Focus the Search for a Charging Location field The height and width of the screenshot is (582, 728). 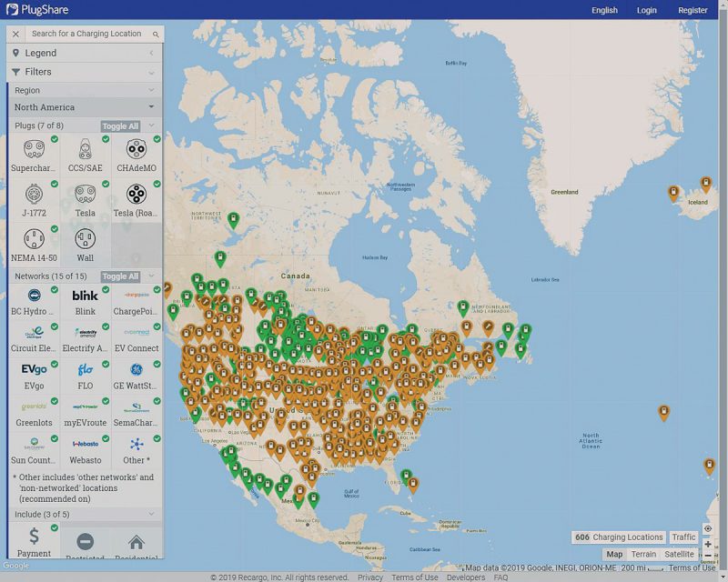click(86, 34)
